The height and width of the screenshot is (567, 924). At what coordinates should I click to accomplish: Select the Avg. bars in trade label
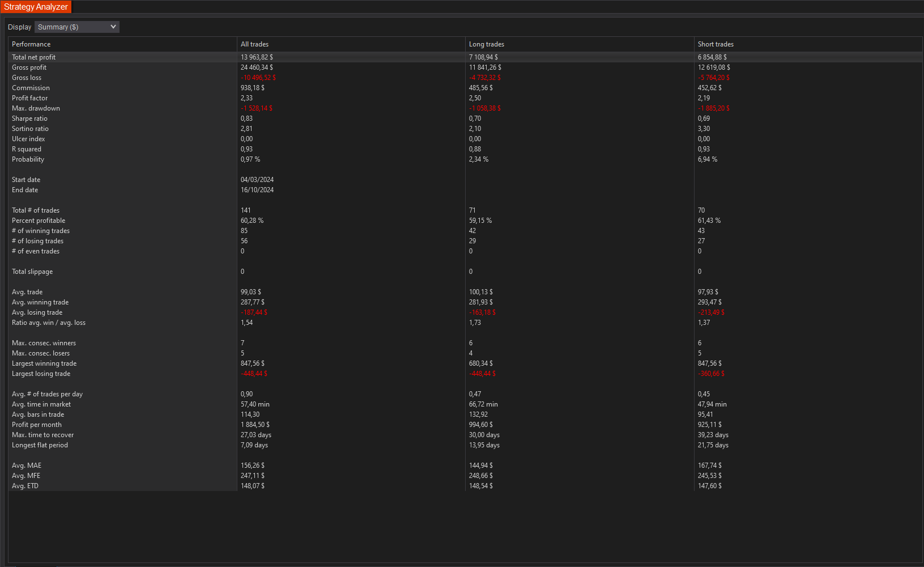point(38,414)
